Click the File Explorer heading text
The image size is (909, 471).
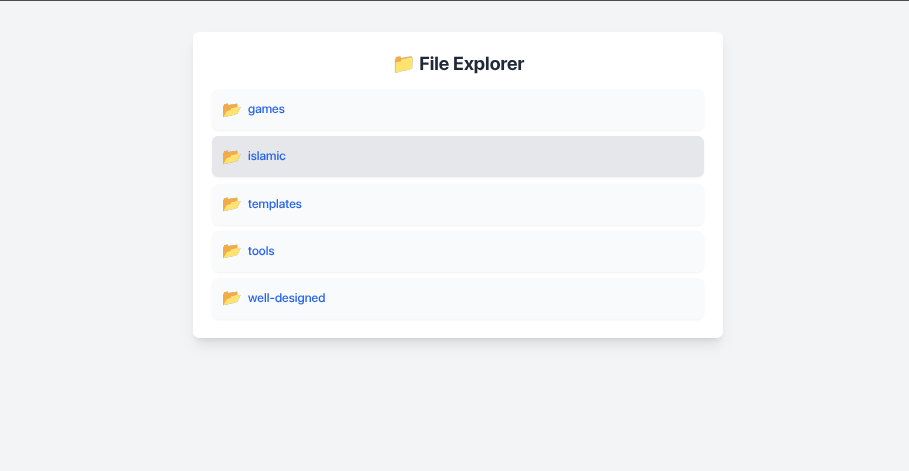tap(471, 64)
